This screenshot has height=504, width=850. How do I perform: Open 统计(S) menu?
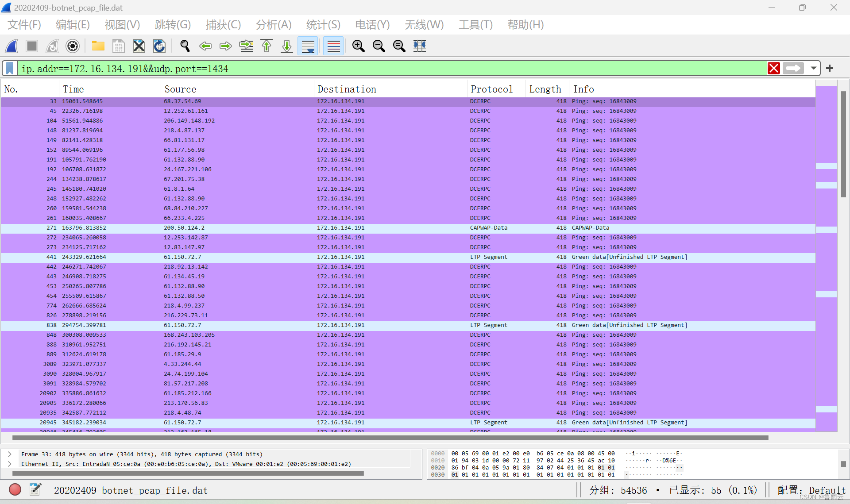pos(323,25)
